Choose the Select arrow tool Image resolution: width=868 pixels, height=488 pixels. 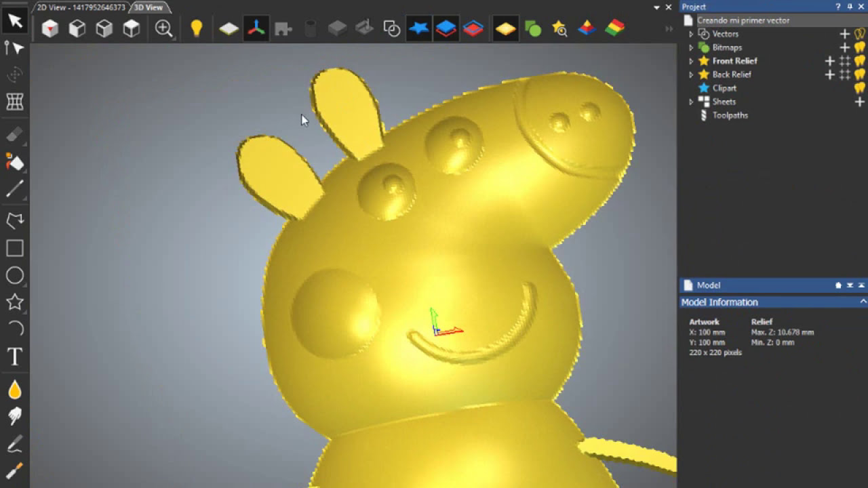[15, 20]
